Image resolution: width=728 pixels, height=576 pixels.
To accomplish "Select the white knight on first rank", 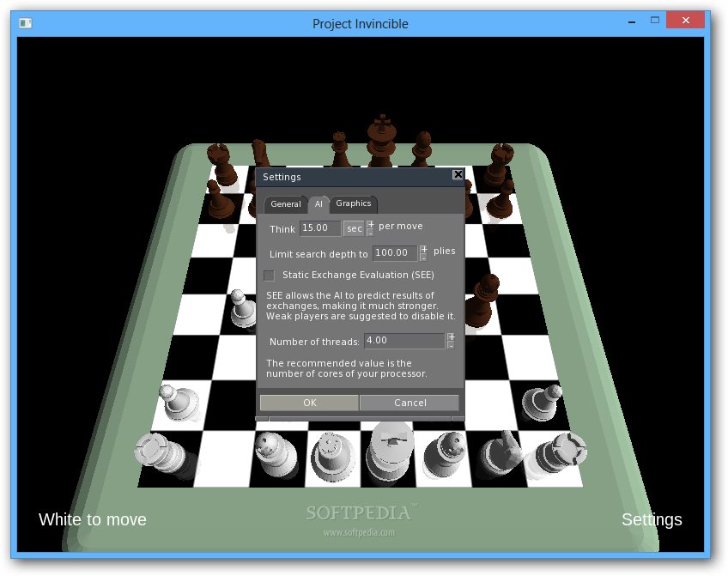I will [x=504, y=452].
